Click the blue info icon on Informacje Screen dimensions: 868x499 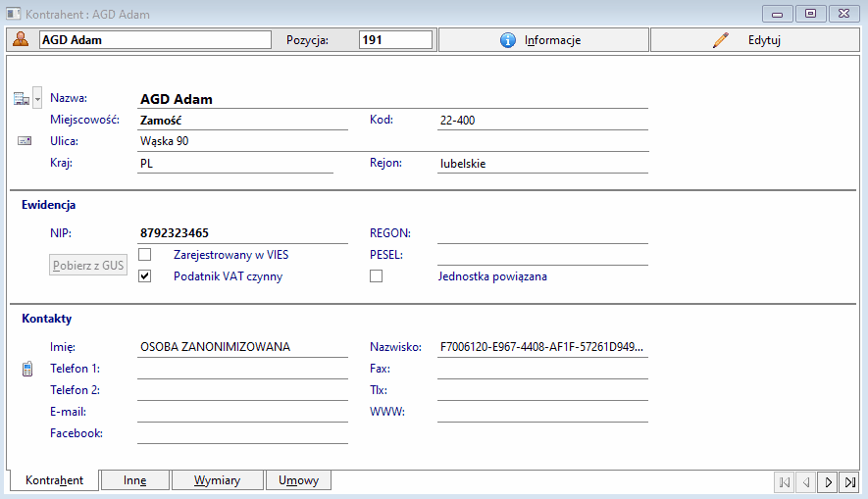(508, 40)
